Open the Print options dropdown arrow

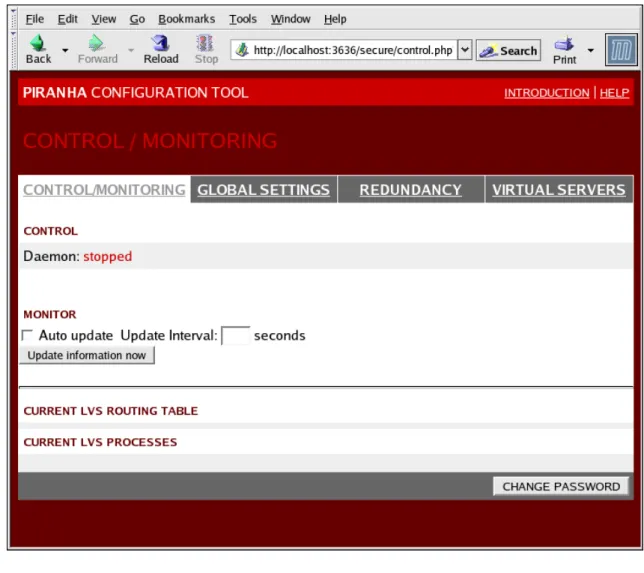(591, 50)
